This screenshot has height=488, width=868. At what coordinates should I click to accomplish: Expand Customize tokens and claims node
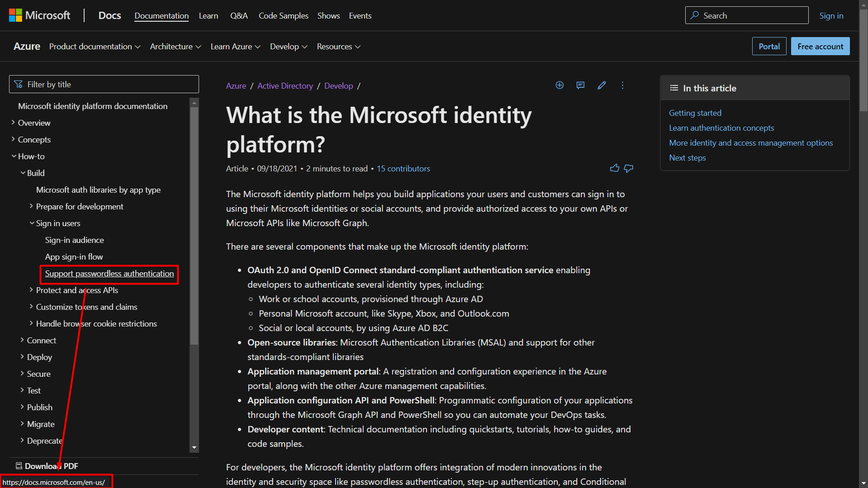[31, 307]
